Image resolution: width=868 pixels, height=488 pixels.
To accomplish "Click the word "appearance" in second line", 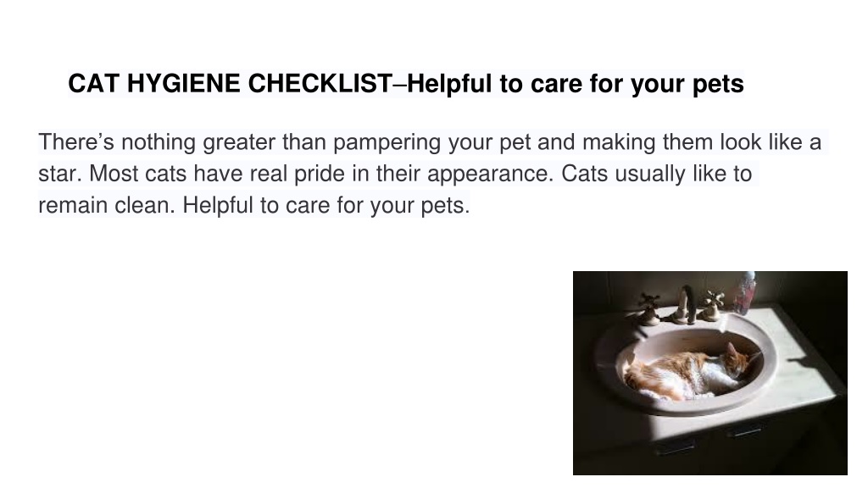I will coord(490,174).
